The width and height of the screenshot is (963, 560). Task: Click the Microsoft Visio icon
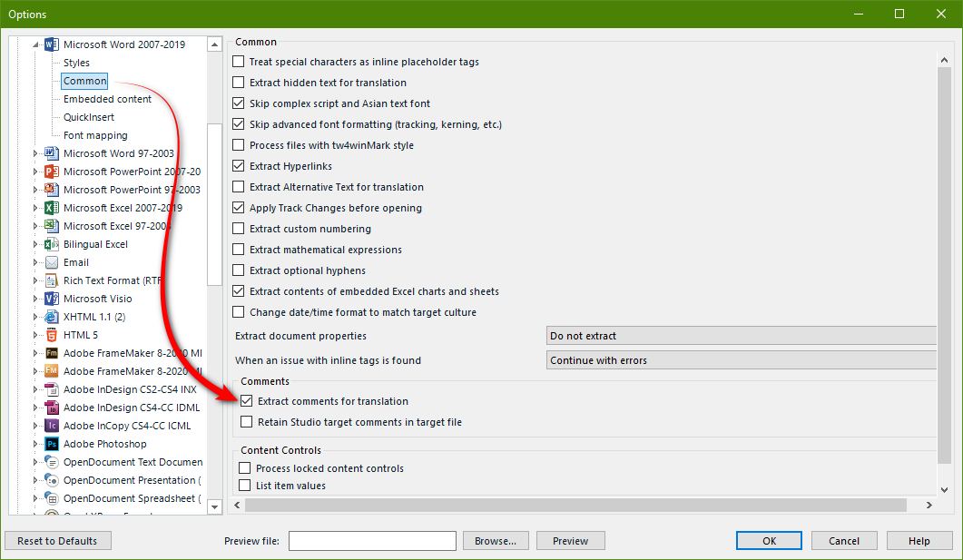click(52, 299)
